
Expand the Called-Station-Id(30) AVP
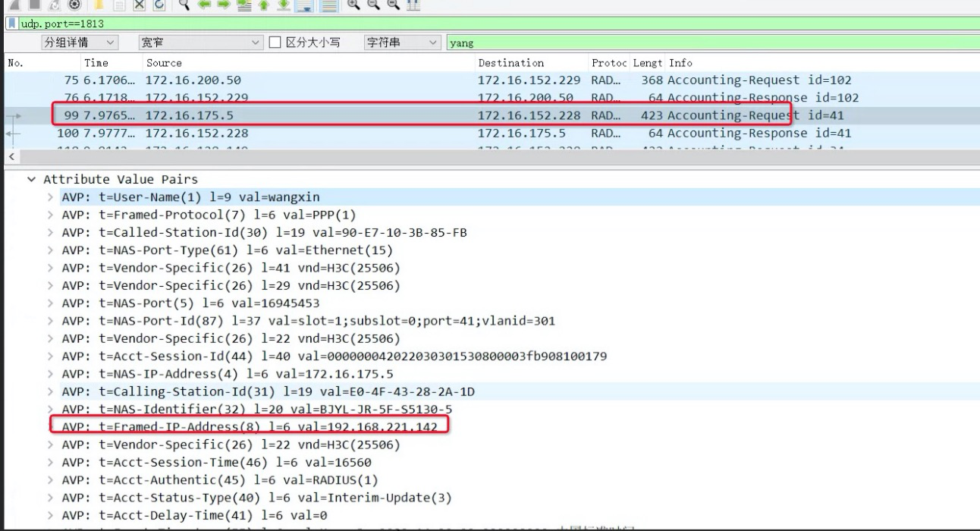50,232
